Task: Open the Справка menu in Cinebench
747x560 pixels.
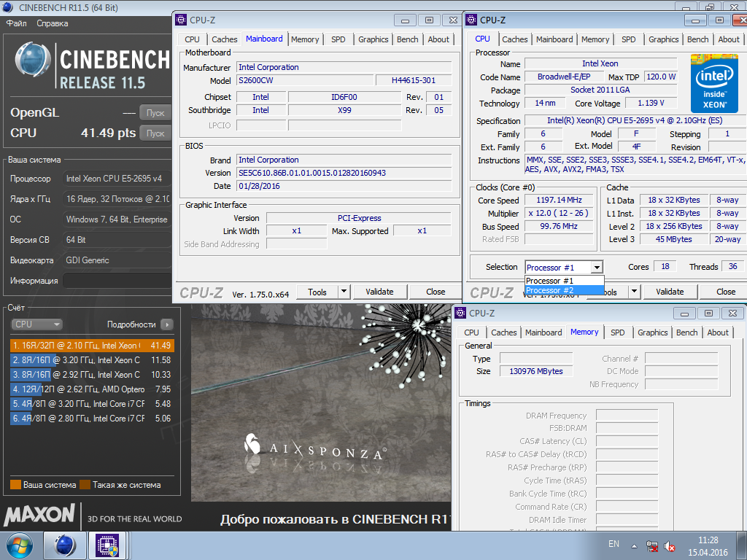Action: point(53,23)
